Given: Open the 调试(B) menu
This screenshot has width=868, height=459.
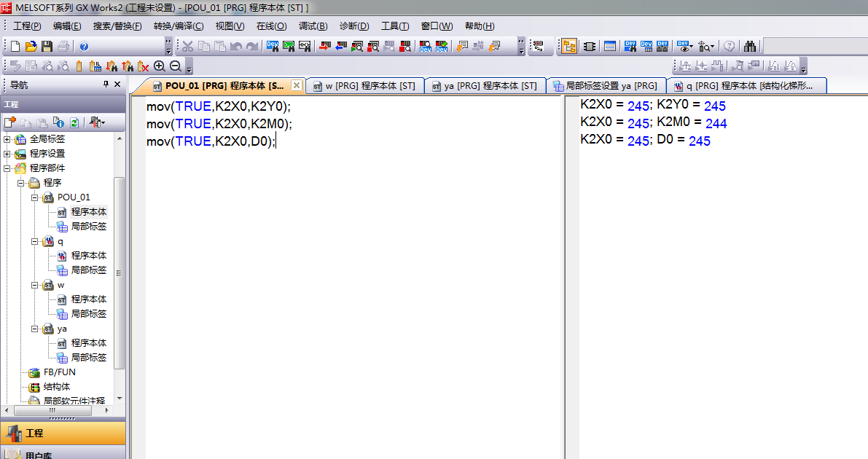Looking at the screenshot, I should pos(313,26).
